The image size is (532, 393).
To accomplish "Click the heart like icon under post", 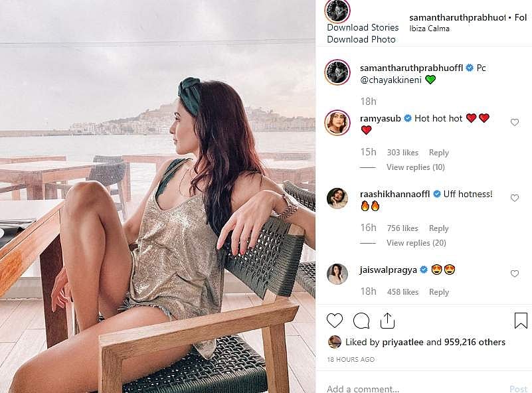I will [x=335, y=321].
